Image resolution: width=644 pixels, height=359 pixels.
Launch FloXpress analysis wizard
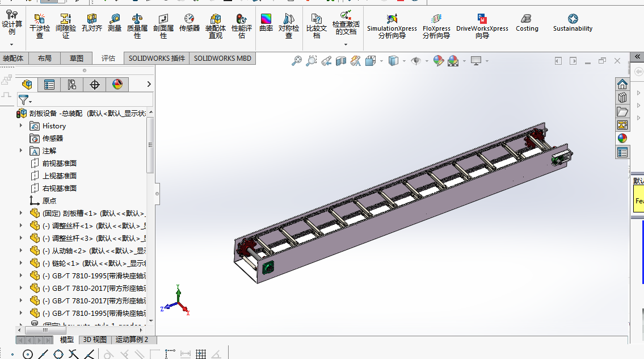click(436, 26)
